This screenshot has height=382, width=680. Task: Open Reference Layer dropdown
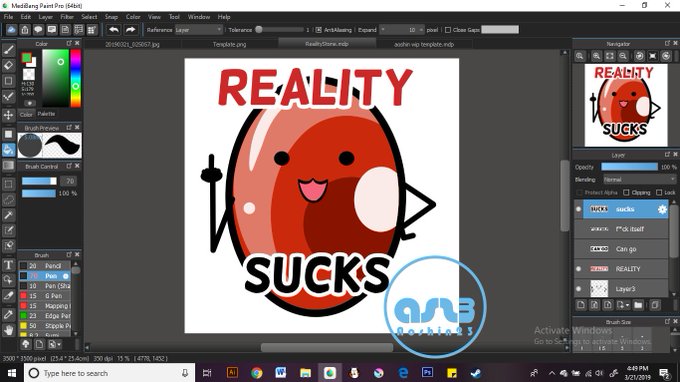[199, 30]
